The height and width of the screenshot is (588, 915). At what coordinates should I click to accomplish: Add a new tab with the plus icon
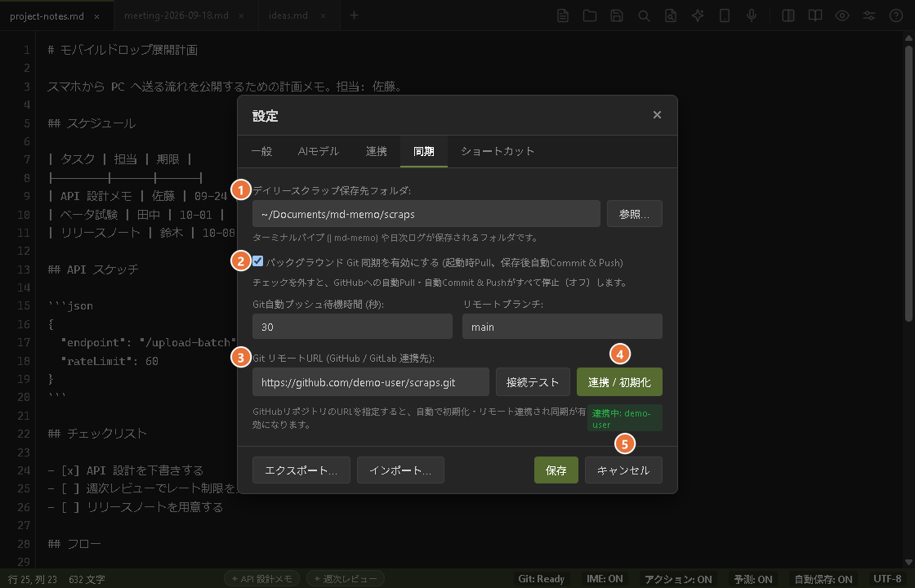click(x=354, y=16)
